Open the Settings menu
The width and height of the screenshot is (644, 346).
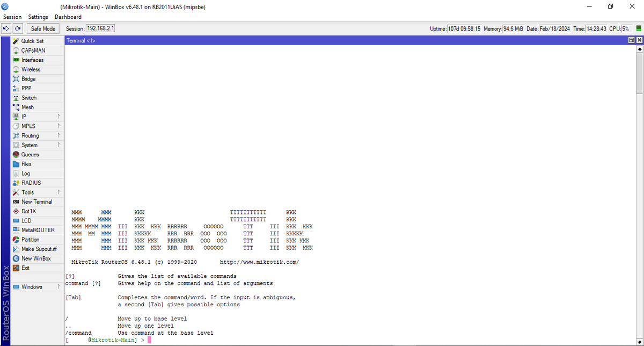[38, 17]
